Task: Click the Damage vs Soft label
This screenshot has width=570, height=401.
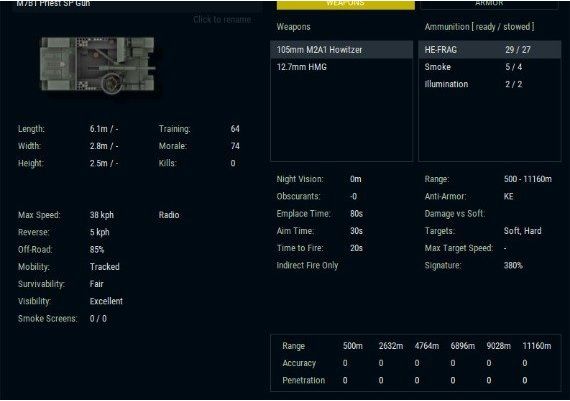Action: click(x=455, y=213)
